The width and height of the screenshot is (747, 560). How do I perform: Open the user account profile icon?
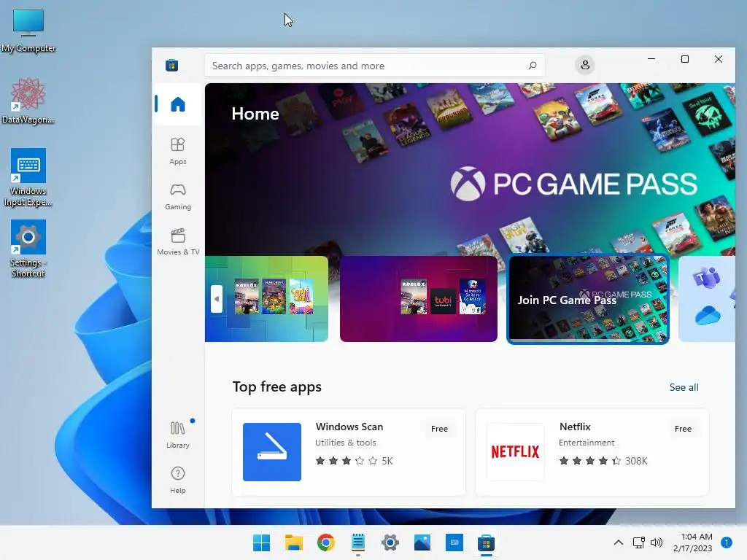click(585, 65)
